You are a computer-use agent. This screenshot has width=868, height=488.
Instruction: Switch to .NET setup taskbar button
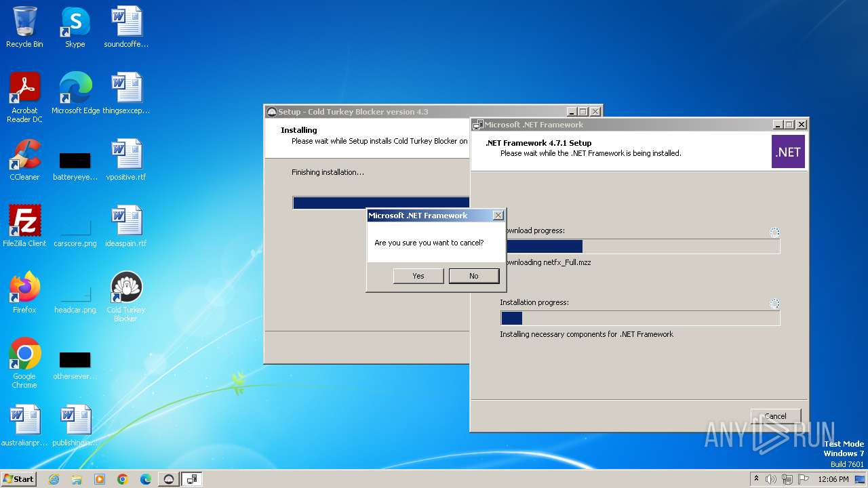coord(192,479)
